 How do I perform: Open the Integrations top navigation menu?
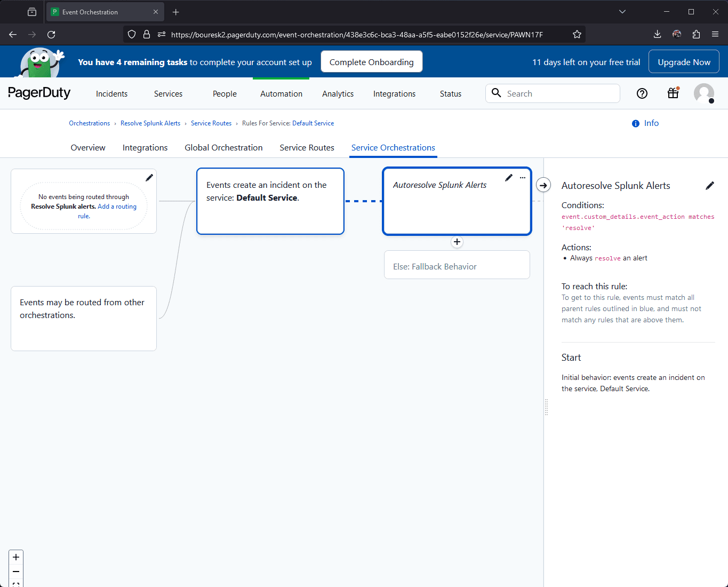click(x=394, y=93)
